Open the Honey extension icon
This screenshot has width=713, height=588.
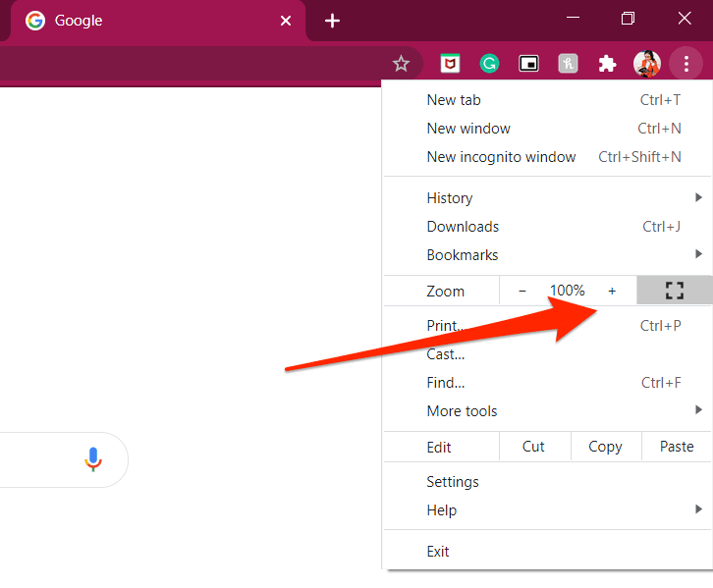click(x=568, y=64)
